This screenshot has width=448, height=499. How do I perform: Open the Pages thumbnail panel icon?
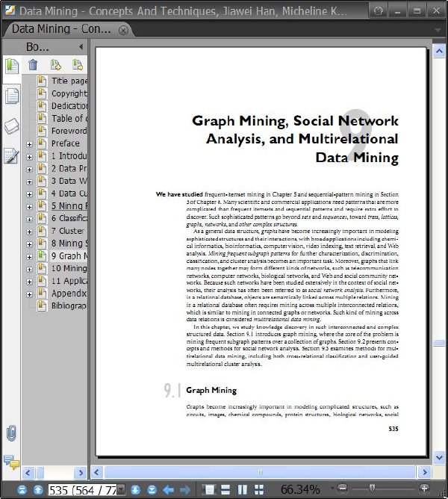pos(12,96)
